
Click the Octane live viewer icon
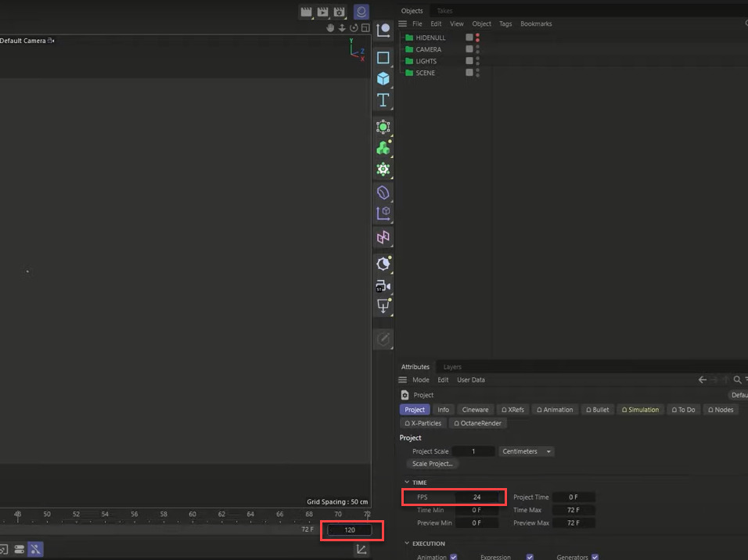coord(361,12)
